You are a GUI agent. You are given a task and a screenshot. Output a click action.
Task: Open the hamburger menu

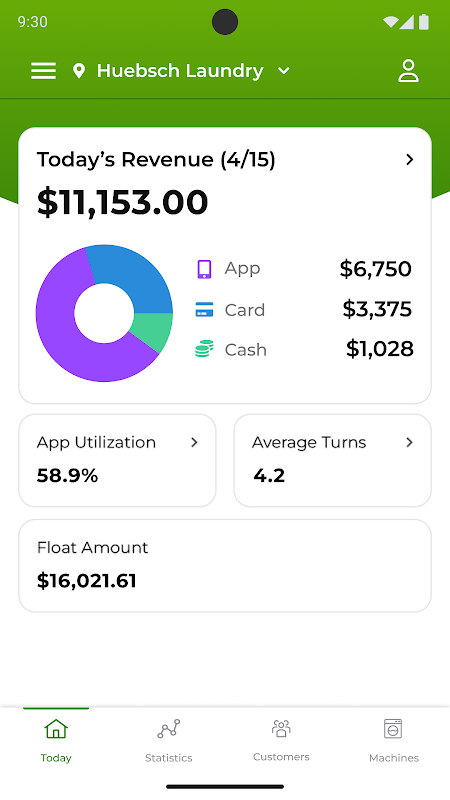click(43, 71)
